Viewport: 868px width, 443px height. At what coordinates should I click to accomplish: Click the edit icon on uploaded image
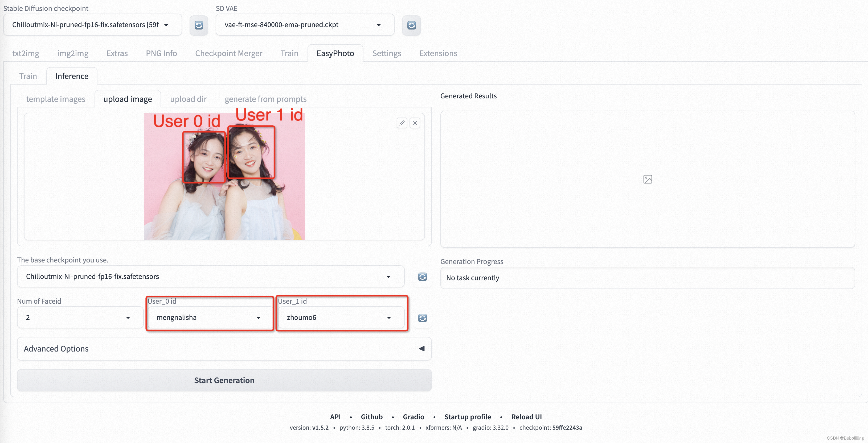pos(402,123)
